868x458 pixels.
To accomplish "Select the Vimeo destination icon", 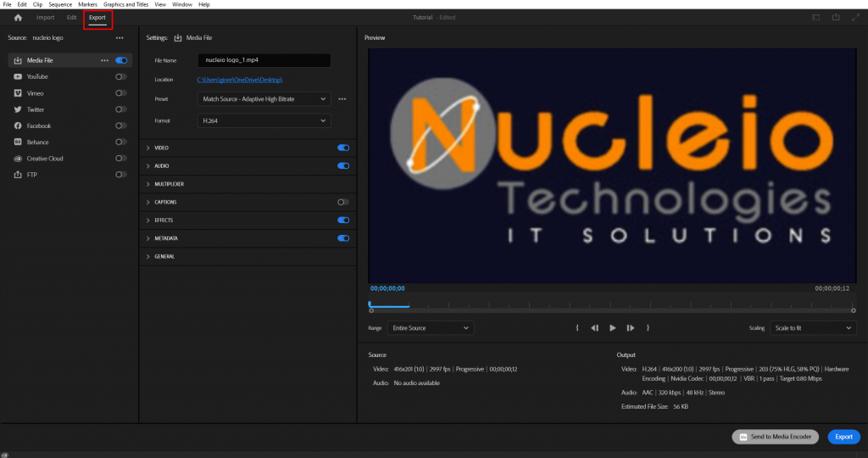I will point(18,93).
